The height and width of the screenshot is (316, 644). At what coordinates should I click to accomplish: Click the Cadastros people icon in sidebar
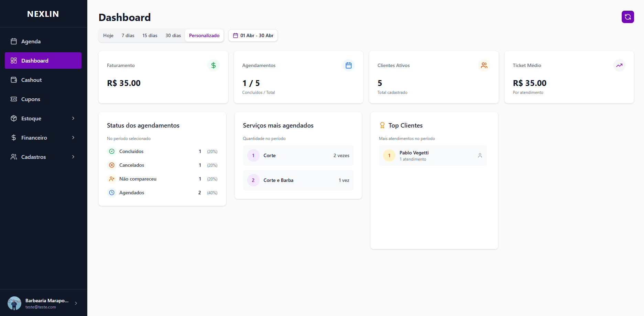[14, 157]
